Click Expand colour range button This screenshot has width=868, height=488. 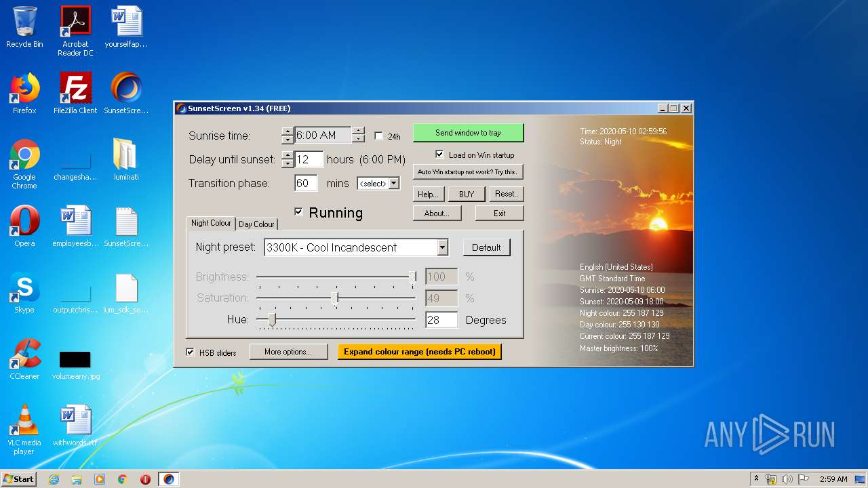(x=420, y=352)
